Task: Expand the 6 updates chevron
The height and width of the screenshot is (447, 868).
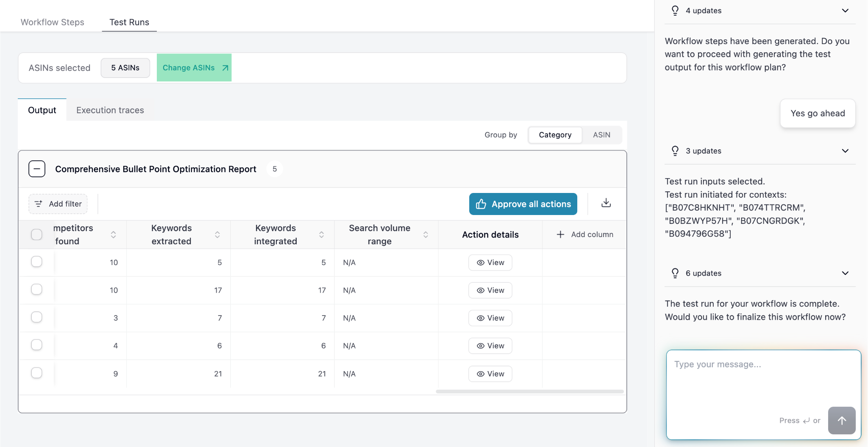Action: tap(845, 273)
